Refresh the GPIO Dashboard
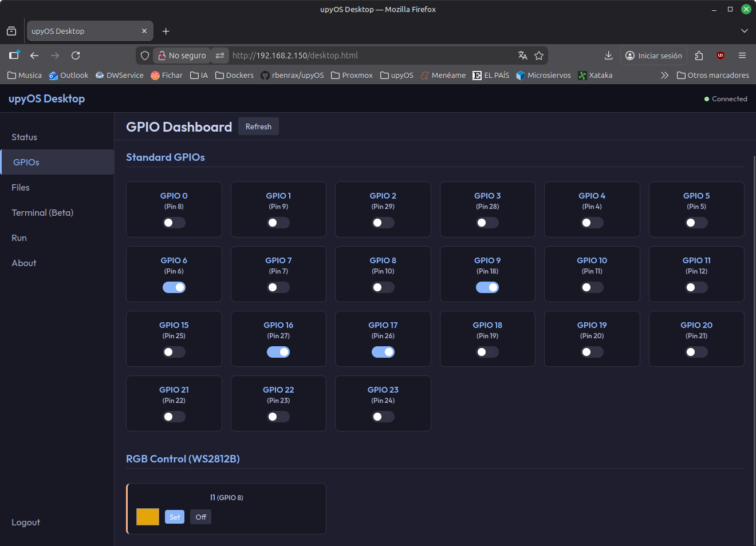Screen dimensions: 756x546 coord(258,126)
